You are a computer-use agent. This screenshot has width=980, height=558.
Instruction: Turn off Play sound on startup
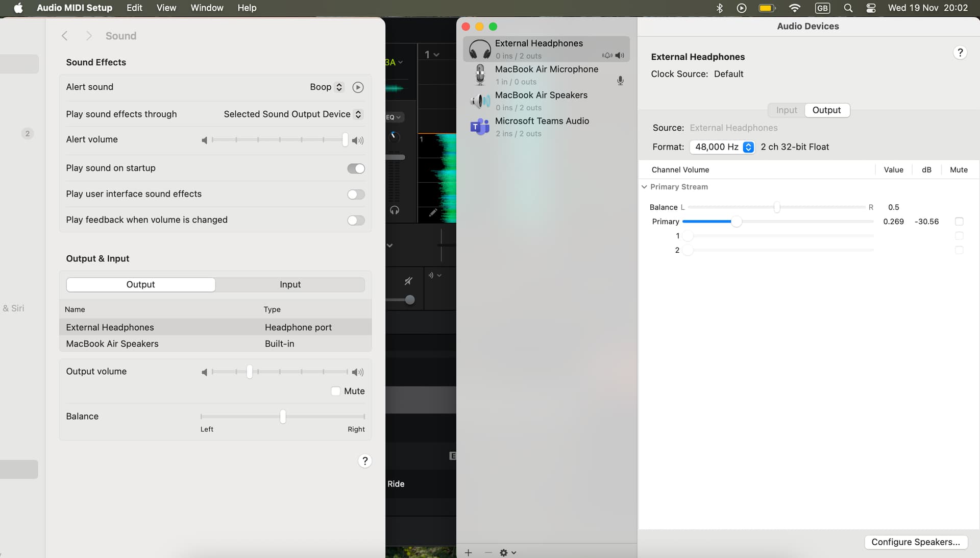point(356,168)
